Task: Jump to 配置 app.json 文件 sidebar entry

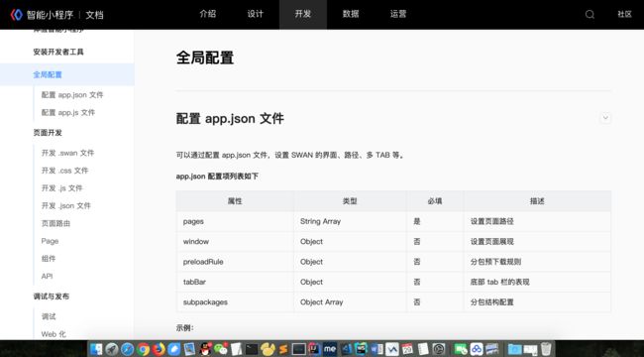Action: coord(72,95)
